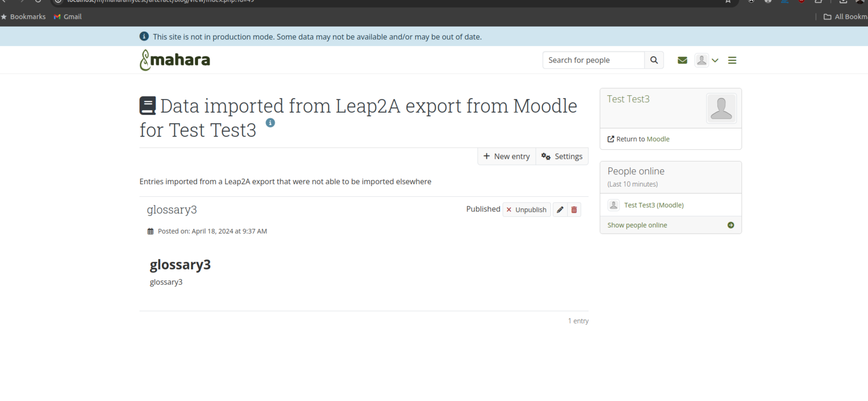This screenshot has width=868, height=401.
Task: Click the search magnifier icon
Action: [x=654, y=60]
